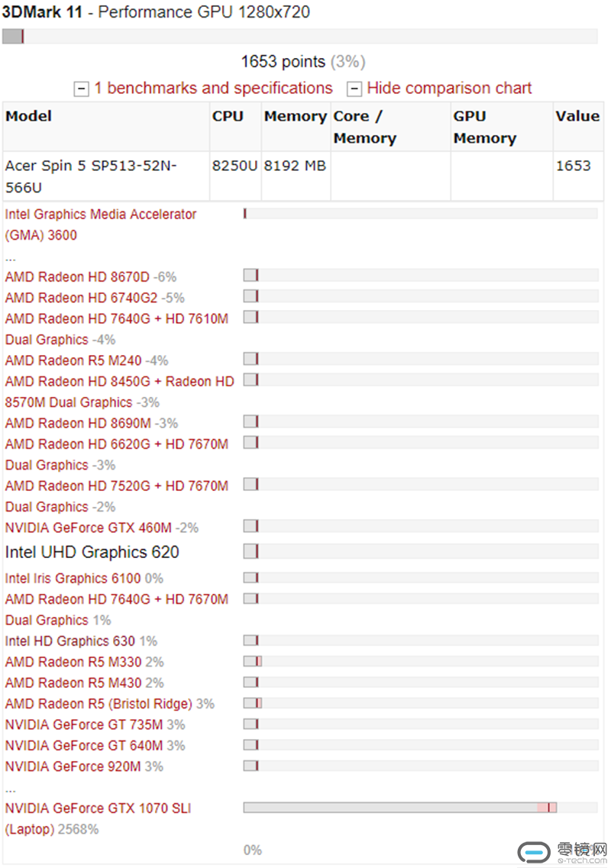Collapse the benchmarks and specifications minus box
This screenshot has width=611, height=868.
coord(81,89)
